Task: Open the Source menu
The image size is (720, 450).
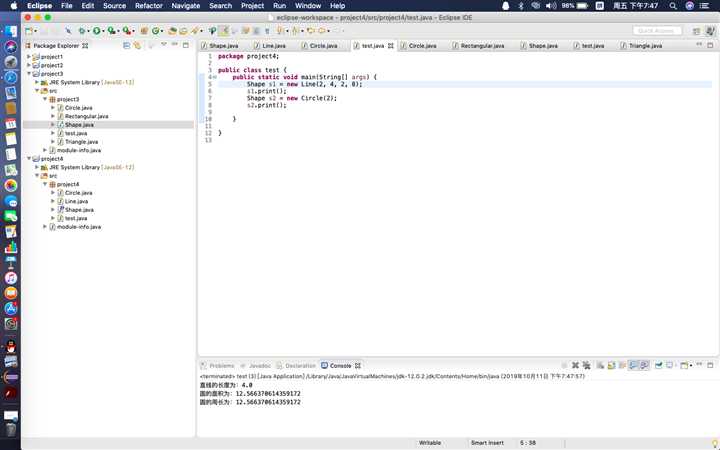Action: tap(114, 6)
